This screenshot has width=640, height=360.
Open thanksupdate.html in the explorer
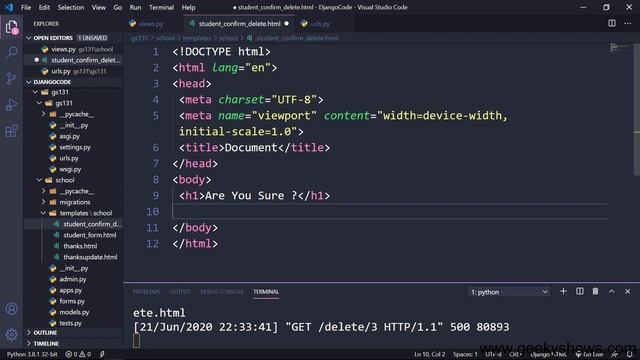tap(90, 257)
